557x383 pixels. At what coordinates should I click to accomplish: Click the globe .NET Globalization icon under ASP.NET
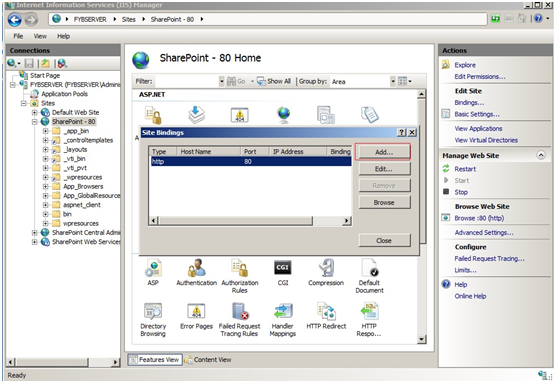tap(283, 115)
